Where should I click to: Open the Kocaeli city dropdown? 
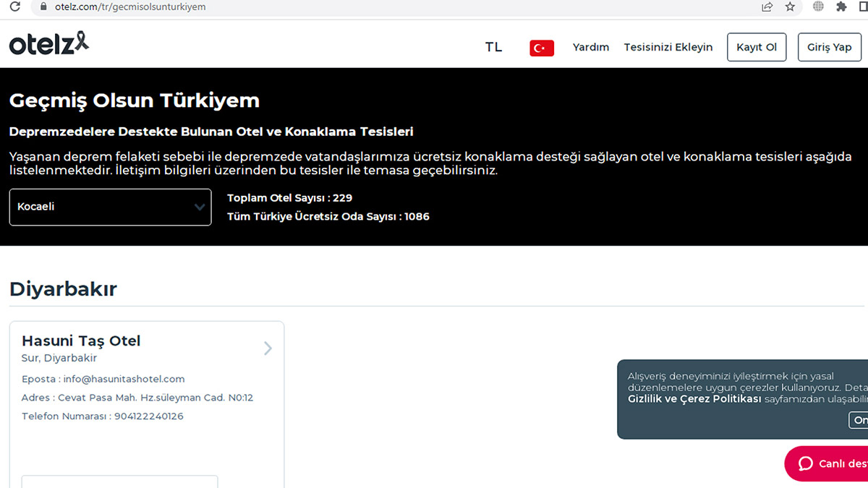coord(110,207)
